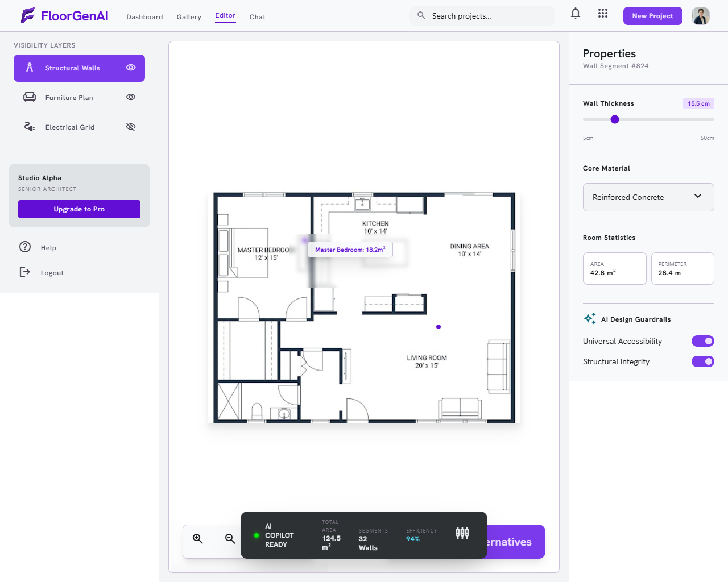Viewport: 728px width, 582px height.
Task: Disable Universal Accessibility guardrail
Action: 703,341
